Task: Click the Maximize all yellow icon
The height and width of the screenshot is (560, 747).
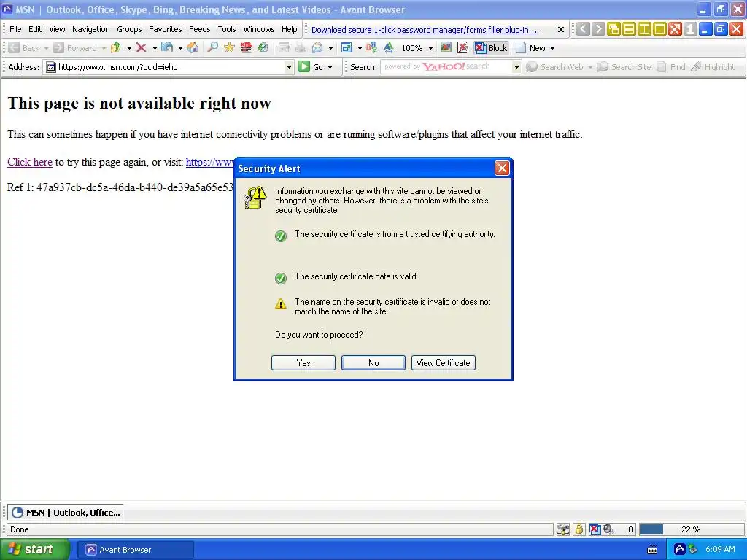Action: (x=659, y=29)
